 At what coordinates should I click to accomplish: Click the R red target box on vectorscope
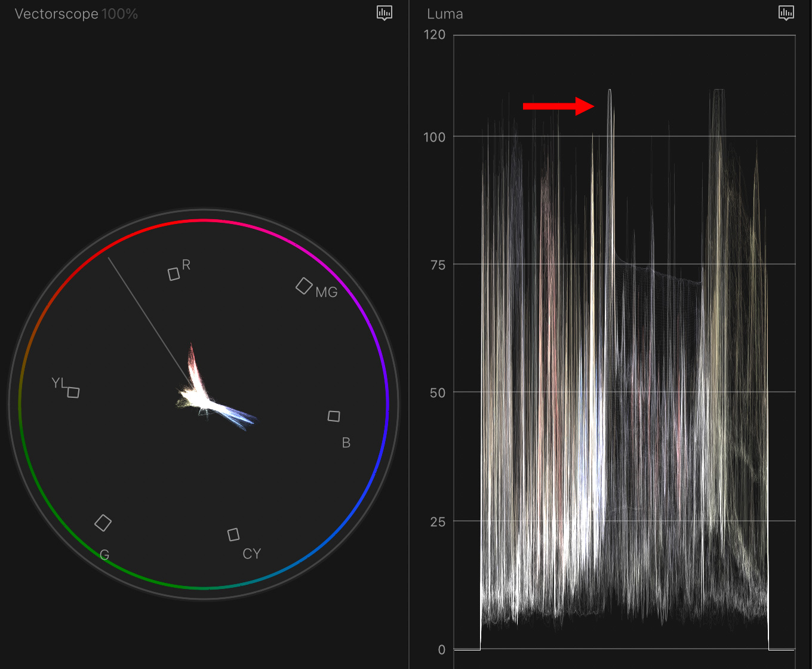pos(174,274)
